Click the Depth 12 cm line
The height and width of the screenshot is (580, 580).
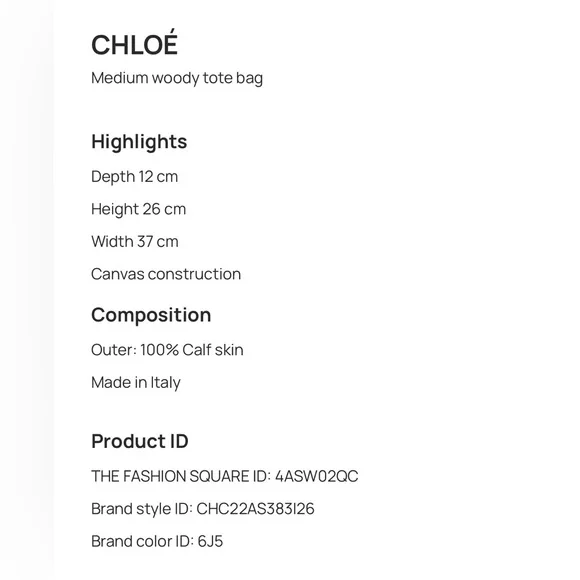[134, 176]
